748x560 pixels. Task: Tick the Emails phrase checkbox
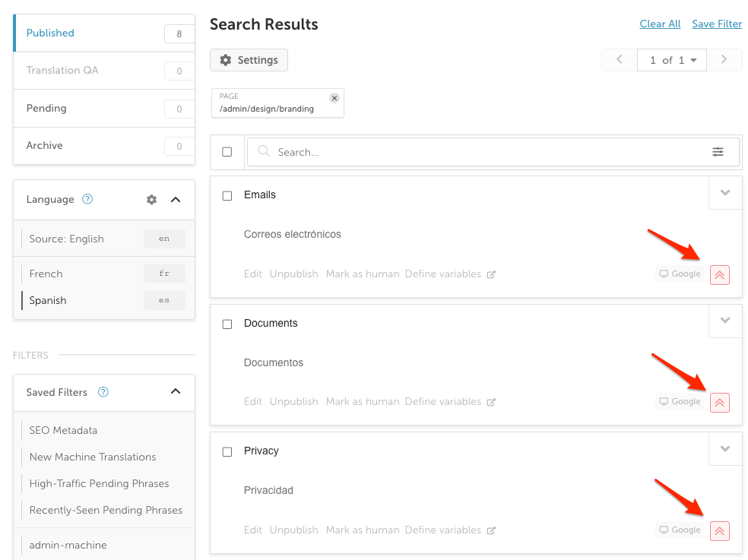(227, 195)
